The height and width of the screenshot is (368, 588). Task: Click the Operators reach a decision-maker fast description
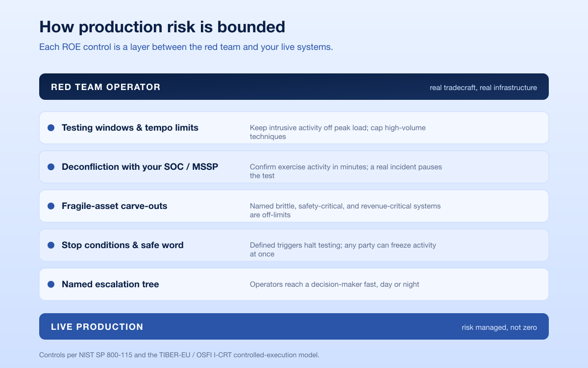tap(335, 284)
